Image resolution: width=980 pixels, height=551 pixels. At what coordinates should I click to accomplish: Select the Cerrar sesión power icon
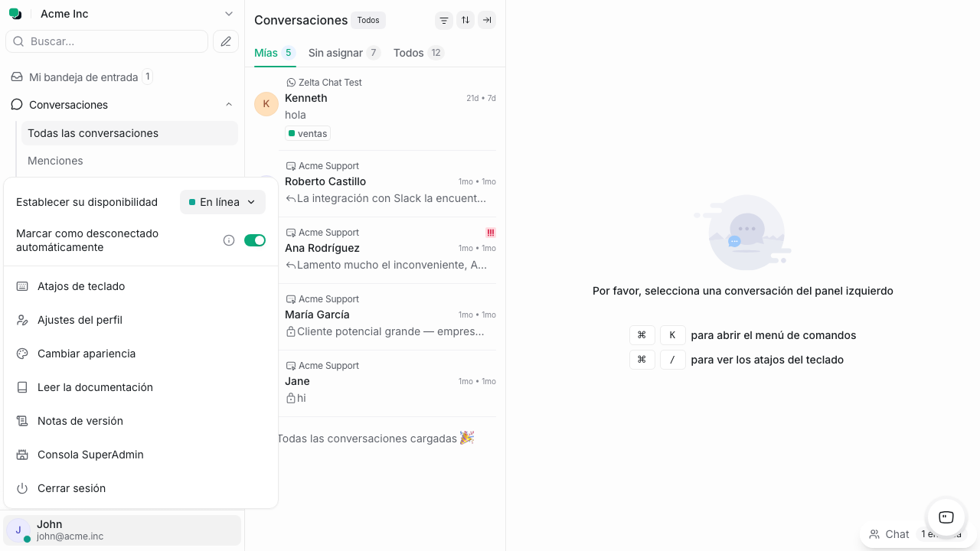click(22, 488)
